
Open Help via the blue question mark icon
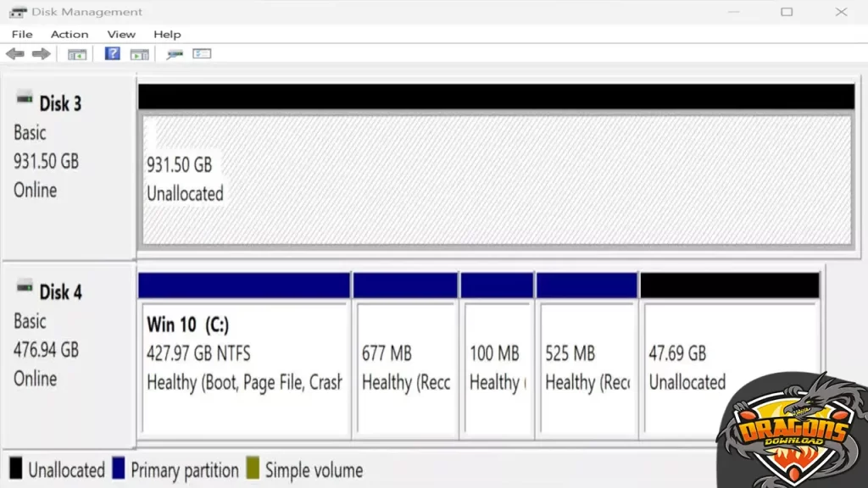112,54
